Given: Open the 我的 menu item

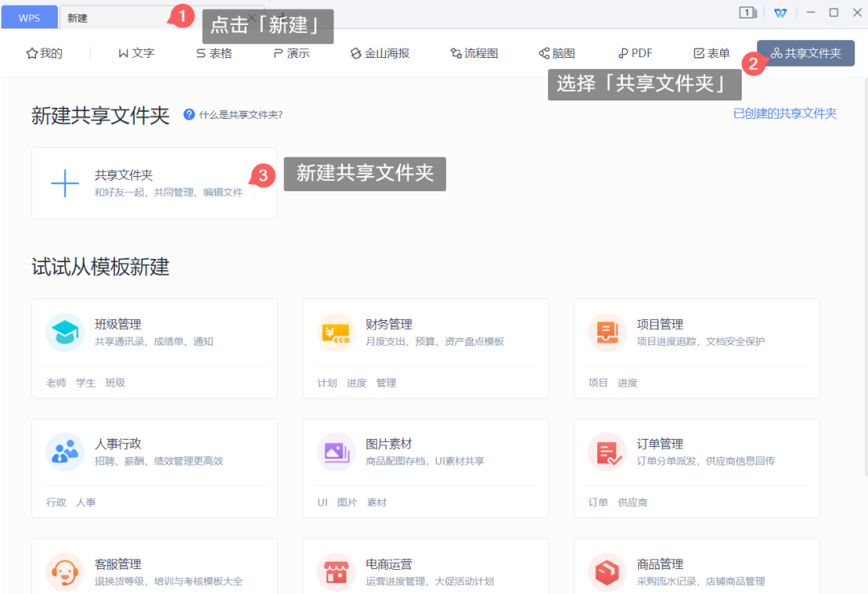Looking at the screenshot, I should [44, 53].
